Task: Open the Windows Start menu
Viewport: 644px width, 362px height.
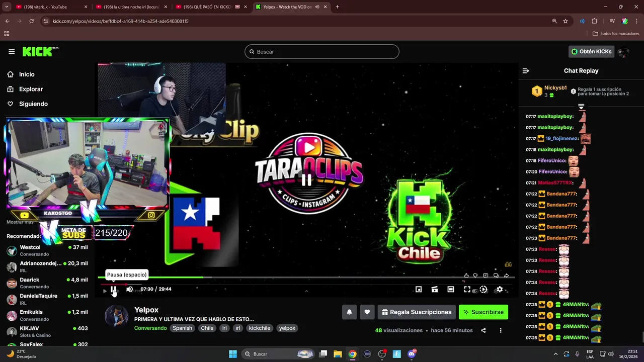Action: (x=233, y=354)
